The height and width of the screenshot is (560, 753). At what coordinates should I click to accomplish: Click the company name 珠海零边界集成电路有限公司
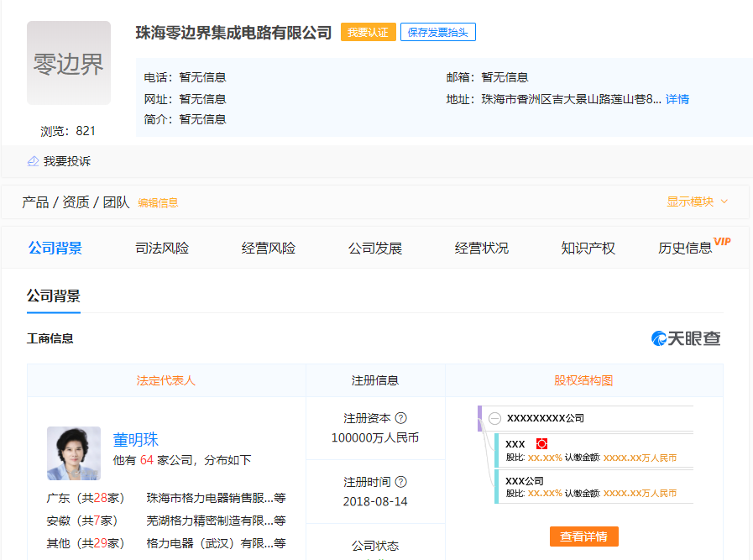point(234,33)
